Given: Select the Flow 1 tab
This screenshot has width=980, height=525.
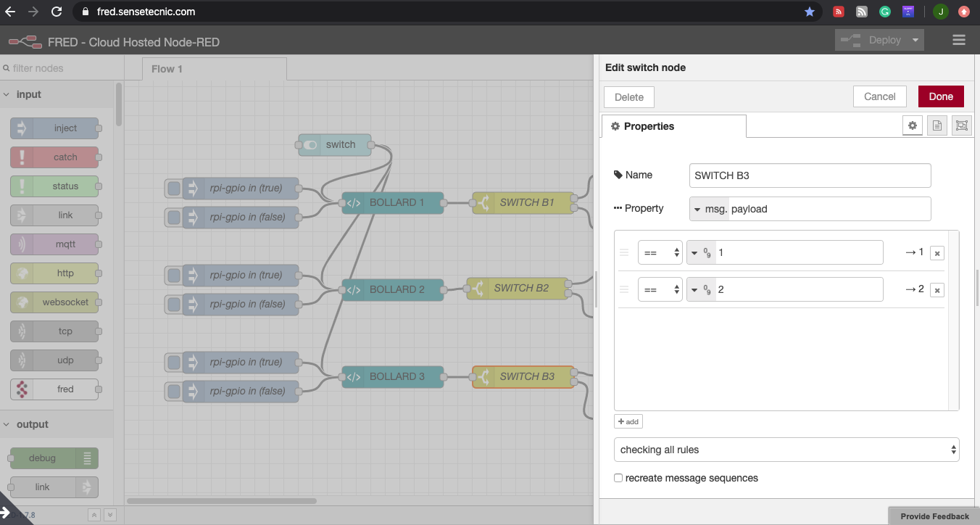Looking at the screenshot, I should pyautogui.click(x=167, y=69).
